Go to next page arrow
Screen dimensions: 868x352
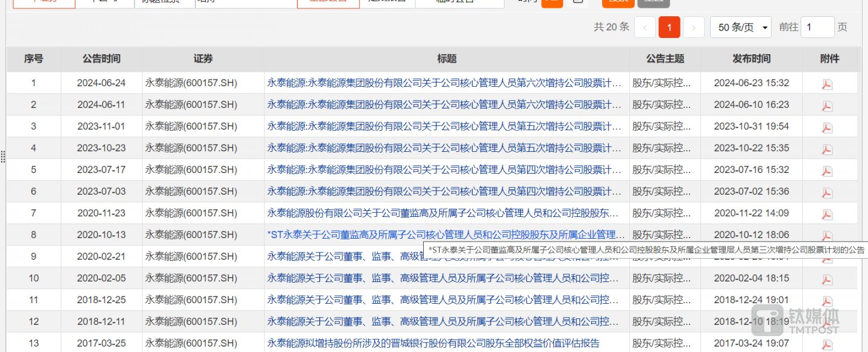pos(694,27)
